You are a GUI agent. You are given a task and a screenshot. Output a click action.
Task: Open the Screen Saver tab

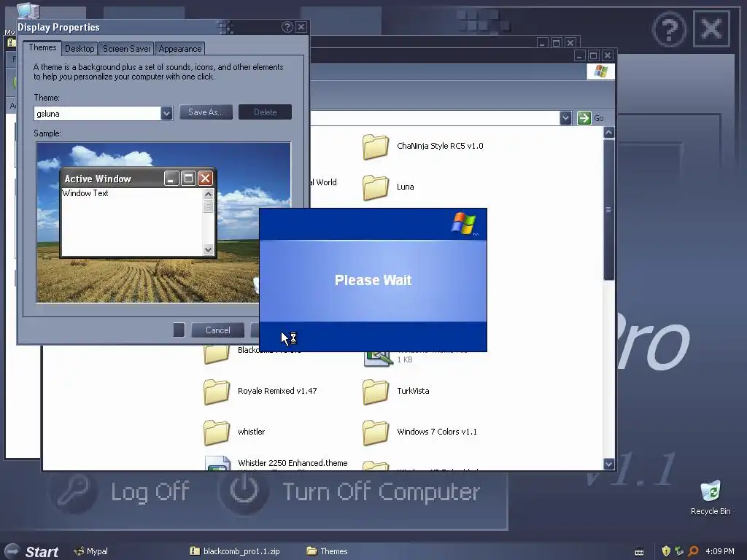[x=126, y=49]
